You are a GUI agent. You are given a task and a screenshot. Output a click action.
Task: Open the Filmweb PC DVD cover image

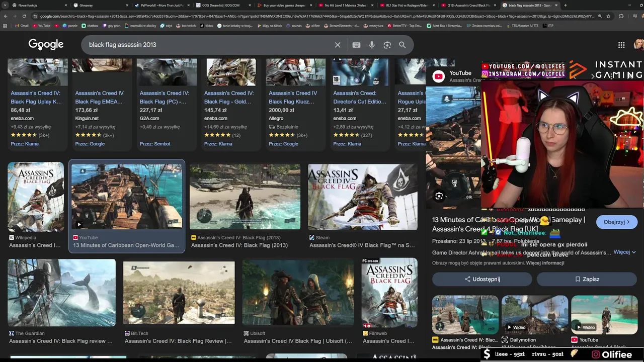tap(389, 293)
